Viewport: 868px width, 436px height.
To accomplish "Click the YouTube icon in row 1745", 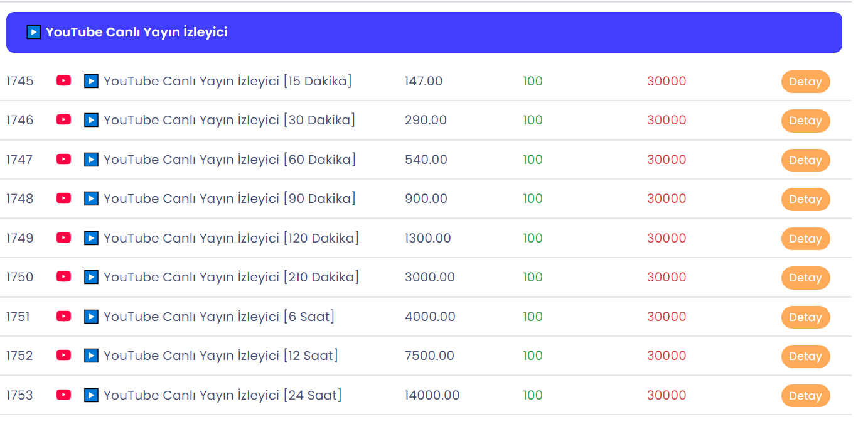I will tap(63, 81).
